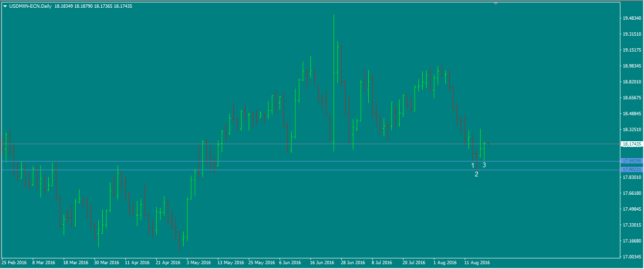644x269 pixels.
Task: Click the 8 Jul 2016 date label
Action: point(382,263)
